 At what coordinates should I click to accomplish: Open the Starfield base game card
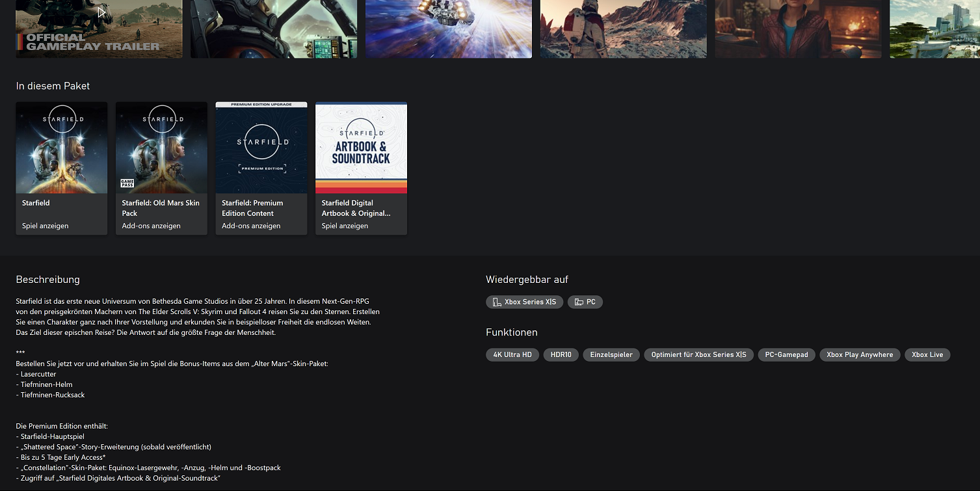(62, 168)
